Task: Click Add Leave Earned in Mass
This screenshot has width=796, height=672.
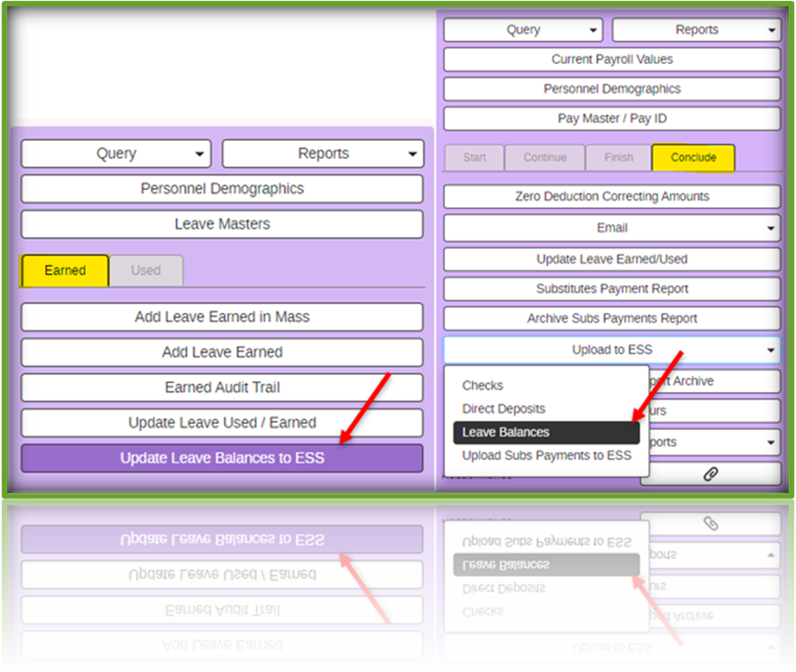Action: [222, 316]
